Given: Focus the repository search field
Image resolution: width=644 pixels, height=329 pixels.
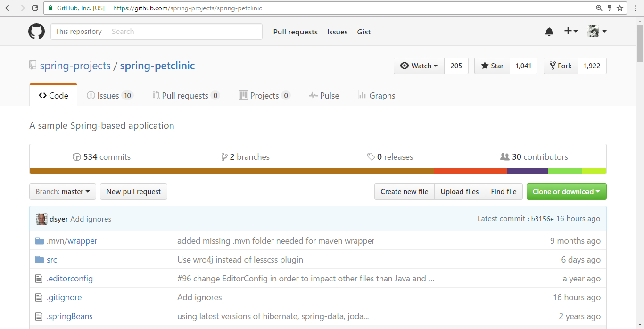Looking at the screenshot, I should click(184, 32).
